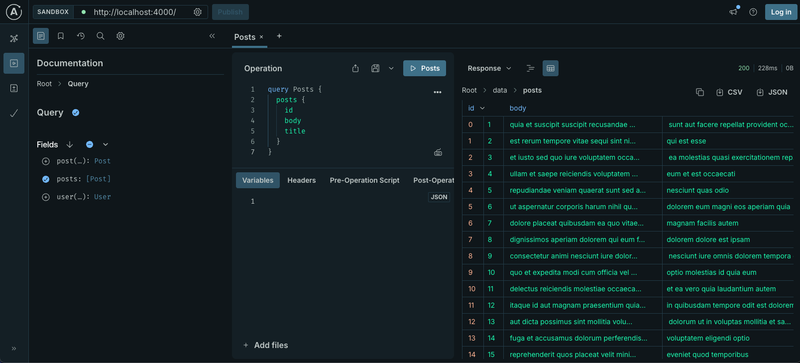Open the operation more options ellipsis
This screenshot has width=800, height=363.
437,92
